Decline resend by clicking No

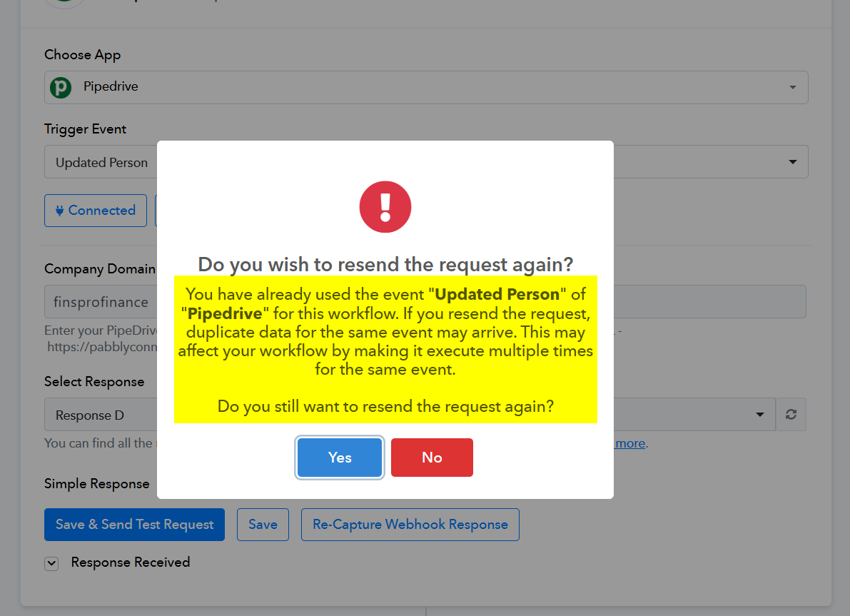[432, 458]
